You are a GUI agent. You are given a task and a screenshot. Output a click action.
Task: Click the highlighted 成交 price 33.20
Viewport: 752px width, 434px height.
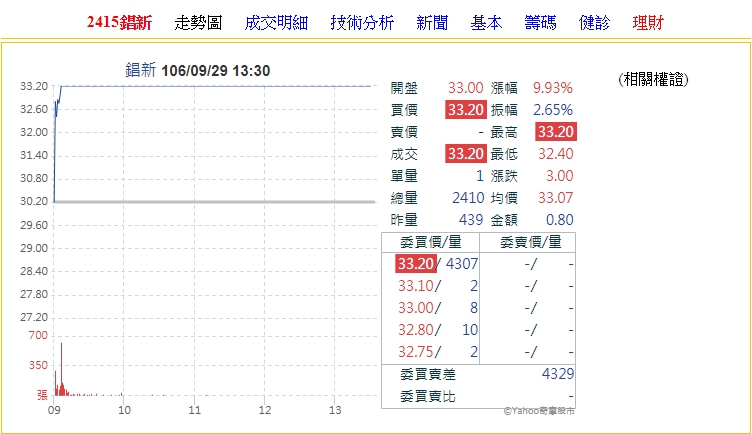point(466,153)
